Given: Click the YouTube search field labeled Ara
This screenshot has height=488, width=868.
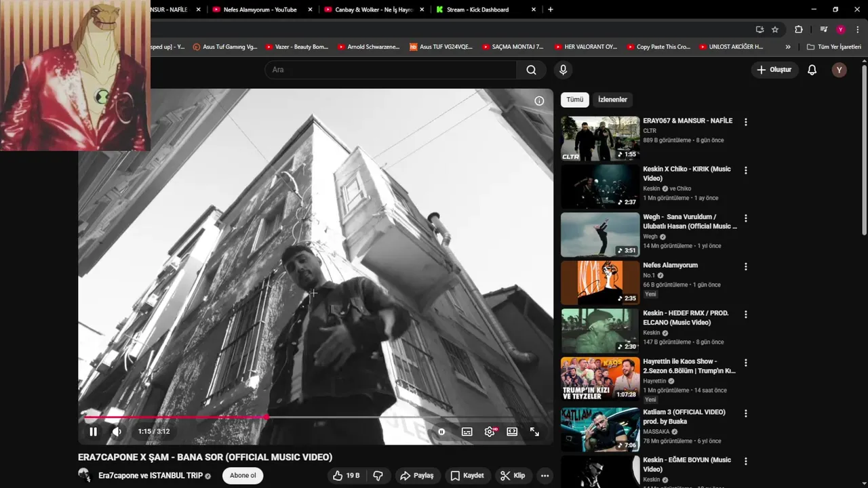Looking at the screenshot, I should pos(391,70).
